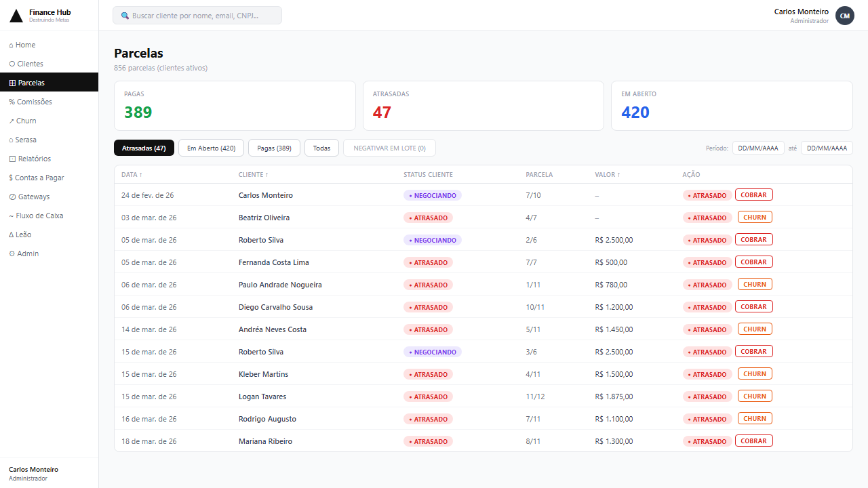This screenshot has height=488, width=868.
Task: Select the Em Aberto (420) filter
Action: click(211, 148)
